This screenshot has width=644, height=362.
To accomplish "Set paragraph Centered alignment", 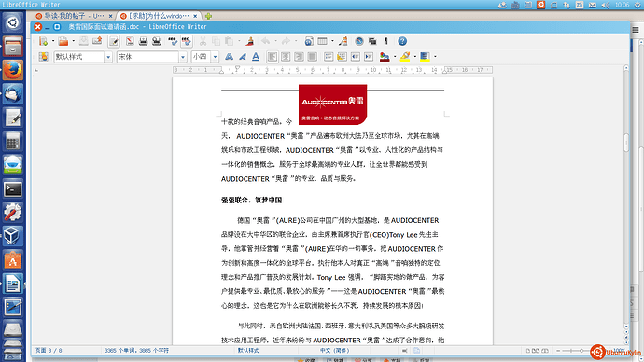I will 286,57.
